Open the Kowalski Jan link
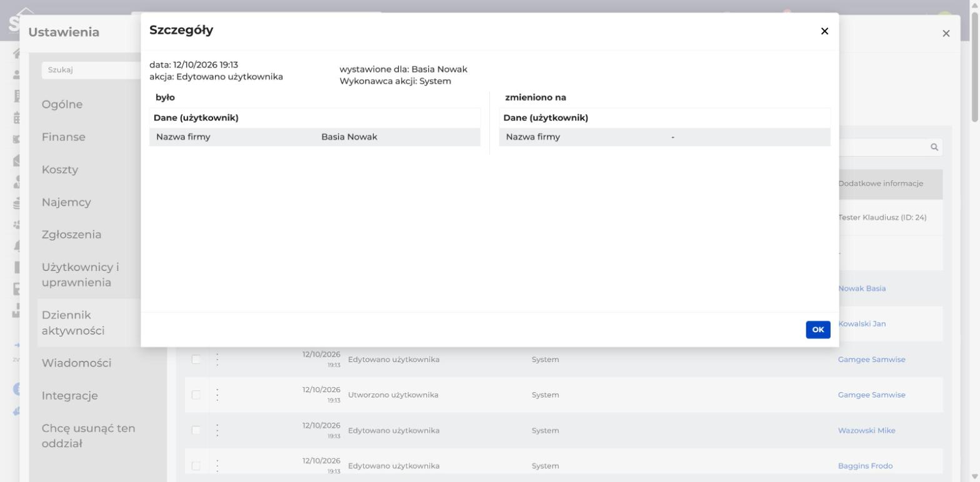The height and width of the screenshot is (482, 980). [x=862, y=323]
